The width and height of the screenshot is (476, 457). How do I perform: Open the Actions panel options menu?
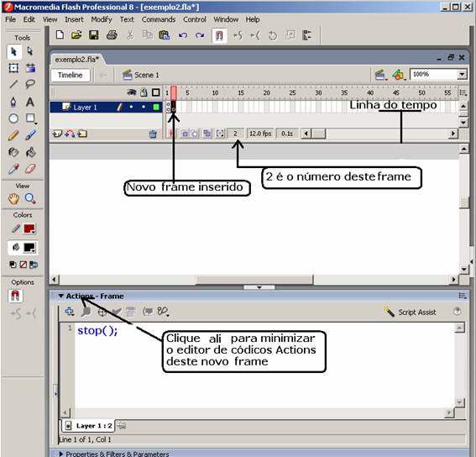(x=463, y=296)
